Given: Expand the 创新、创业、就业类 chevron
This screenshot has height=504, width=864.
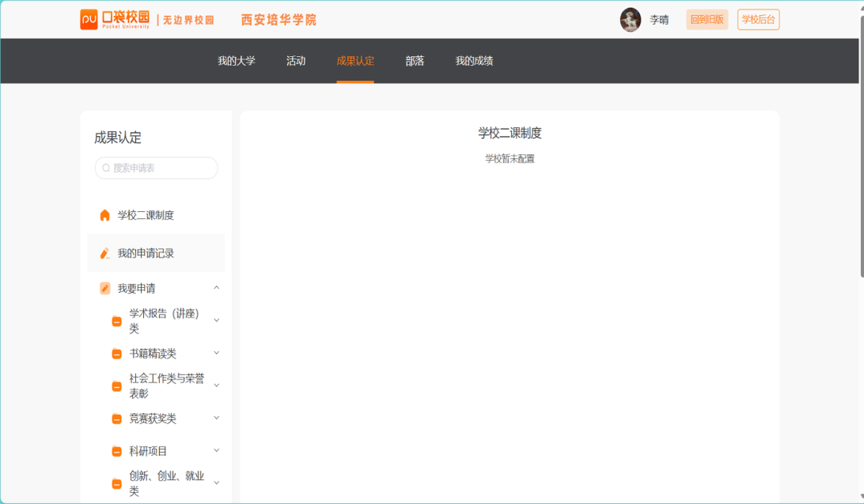Looking at the screenshot, I should 216,483.
